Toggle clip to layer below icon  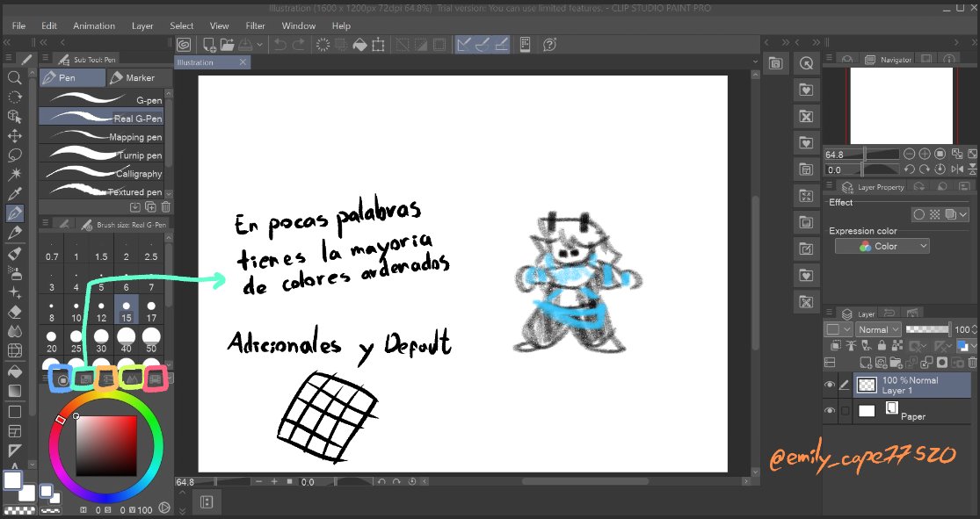coord(836,345)
